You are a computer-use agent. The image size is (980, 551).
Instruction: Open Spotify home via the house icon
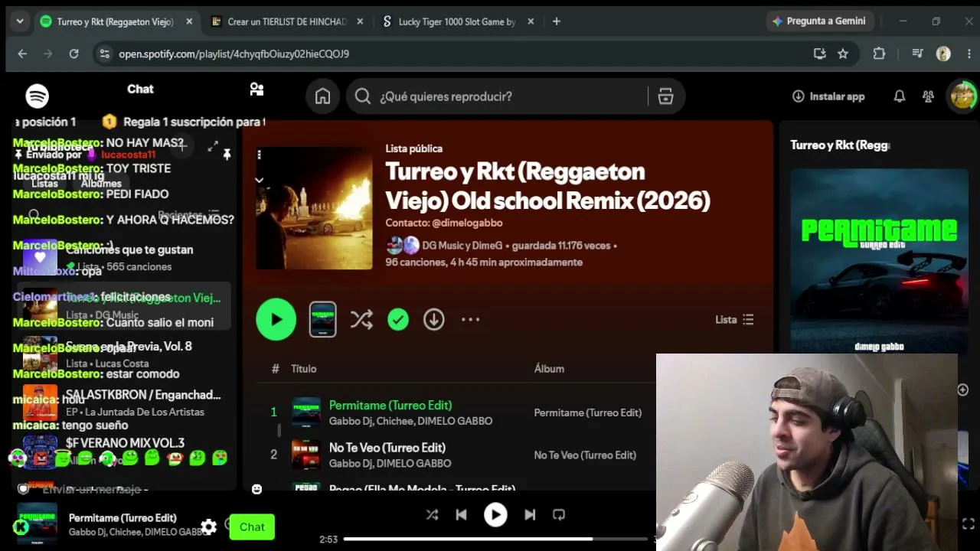coord(323,96)
